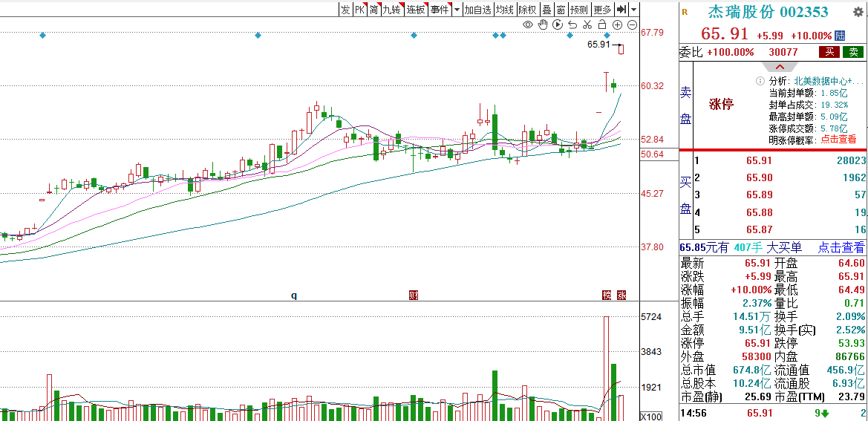Toggle the 均线 moving average lines

click(504, 10)
